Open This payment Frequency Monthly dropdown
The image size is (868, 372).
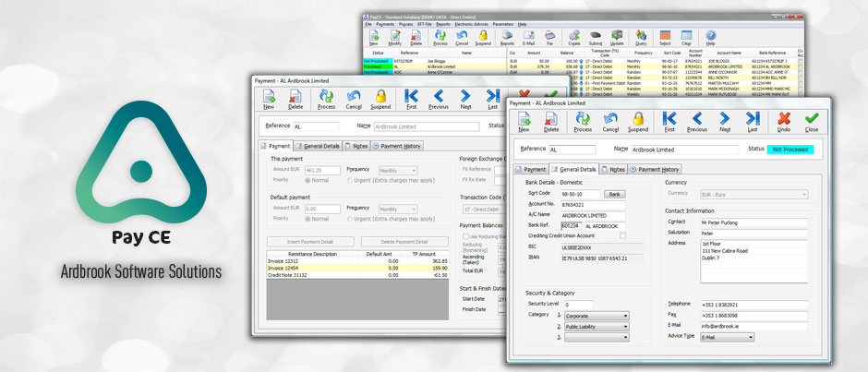(397, 171)
